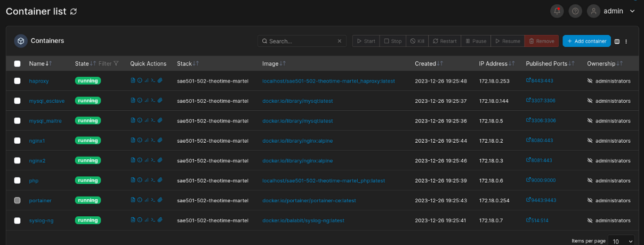This screenshot has height=245, width=644.
Task: Open logs quick action for haproxy
Action: pos(133,80)
